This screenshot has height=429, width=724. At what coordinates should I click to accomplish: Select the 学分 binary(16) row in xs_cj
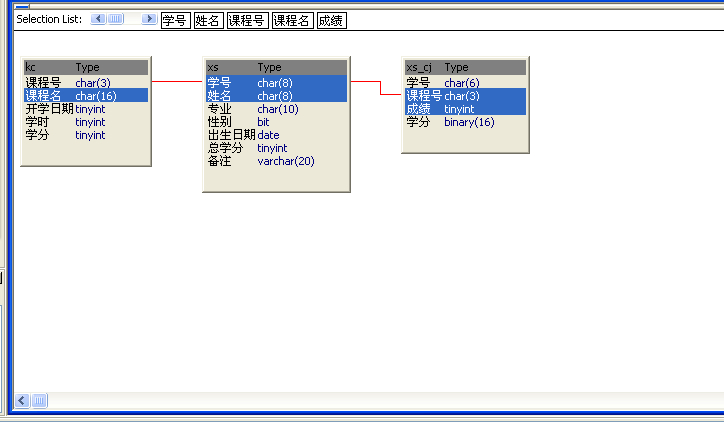click(x=465, y=122)
